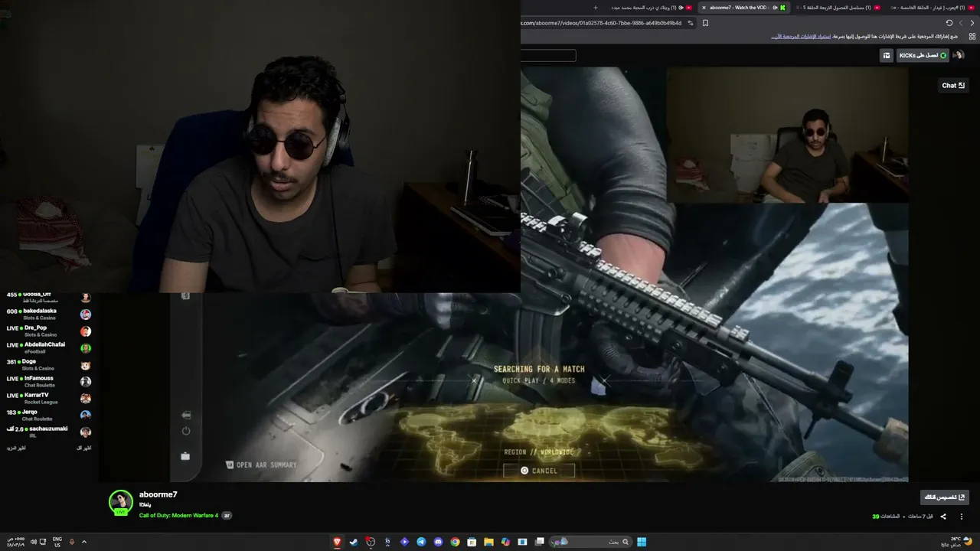The image size is (980, 551).
Task: Open Telegram from the taskbar
Action: [421, 542]
